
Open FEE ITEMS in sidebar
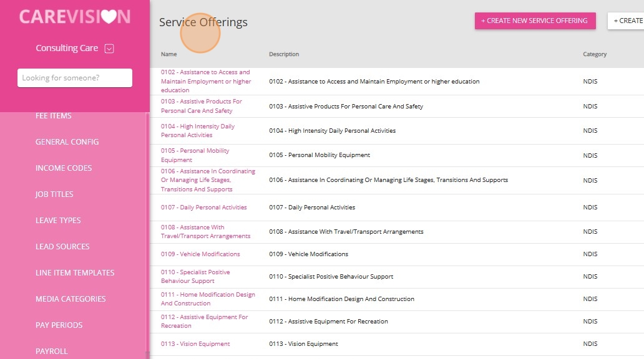click(54, 116)
